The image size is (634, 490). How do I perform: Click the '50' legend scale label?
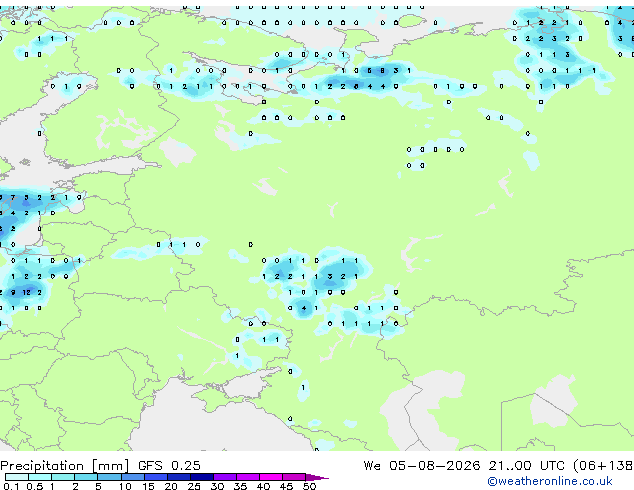point(309,486)
